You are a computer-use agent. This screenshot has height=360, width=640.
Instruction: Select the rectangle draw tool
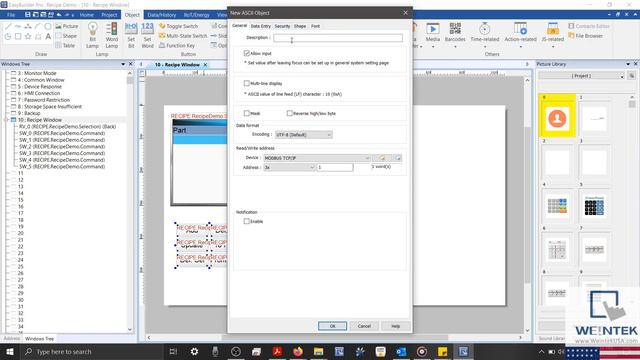pos(18,36)
